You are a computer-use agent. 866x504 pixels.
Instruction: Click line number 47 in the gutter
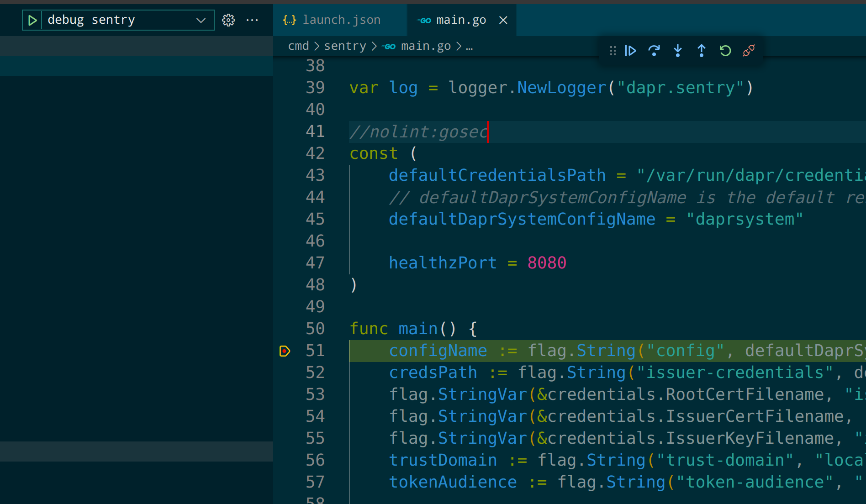pyautogui.click(x=315, y=262)
